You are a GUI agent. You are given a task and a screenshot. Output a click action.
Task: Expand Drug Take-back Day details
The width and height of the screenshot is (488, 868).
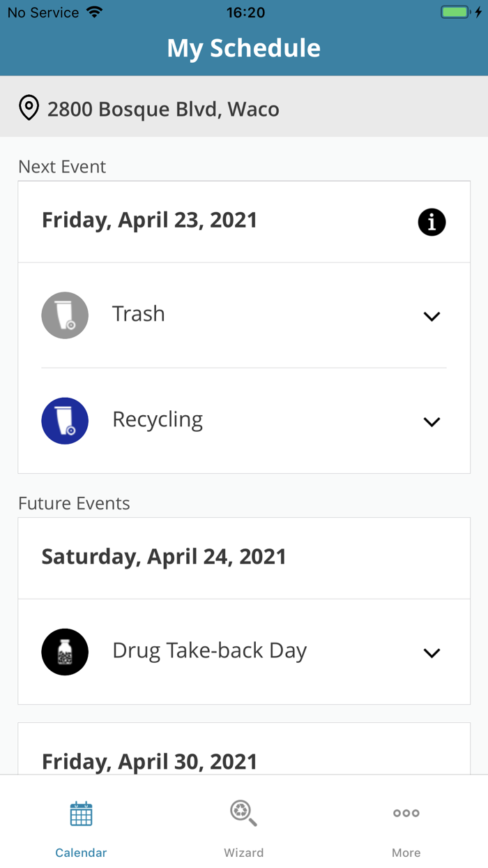tap(432, 653)
